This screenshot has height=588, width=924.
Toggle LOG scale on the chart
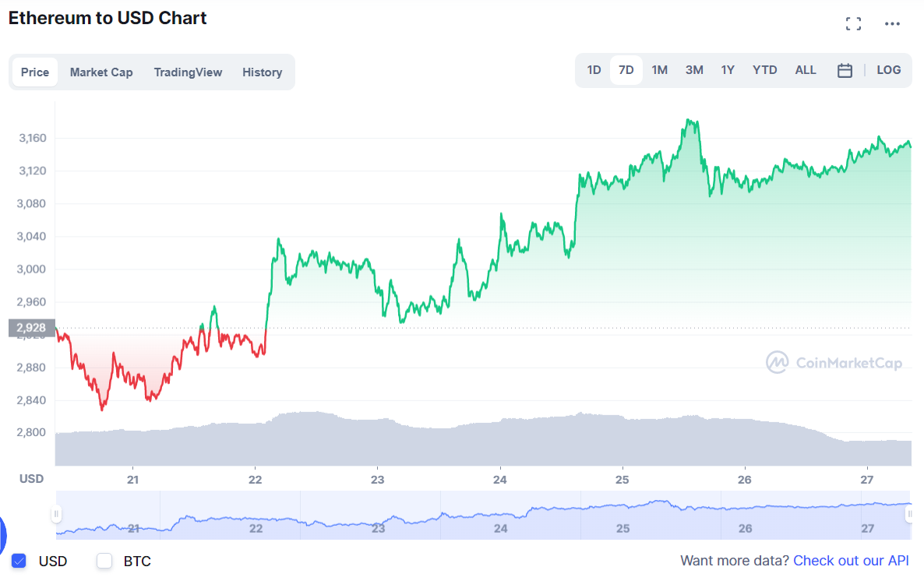click(x=889, y=70)
